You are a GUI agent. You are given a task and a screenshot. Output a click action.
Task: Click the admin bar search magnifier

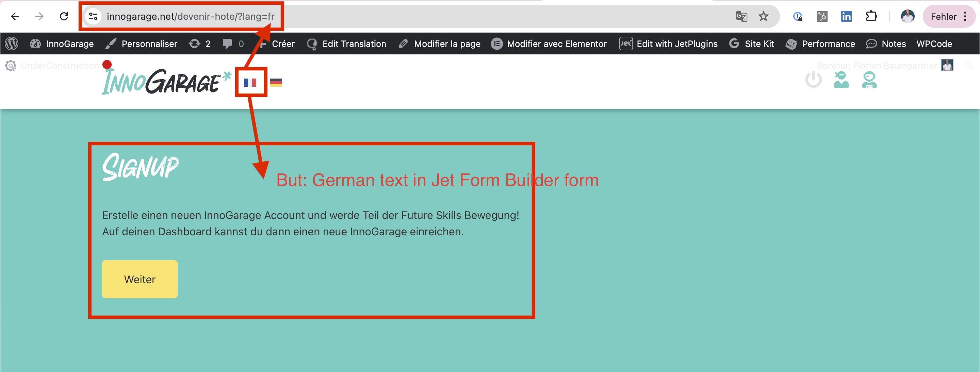[968, 65]
